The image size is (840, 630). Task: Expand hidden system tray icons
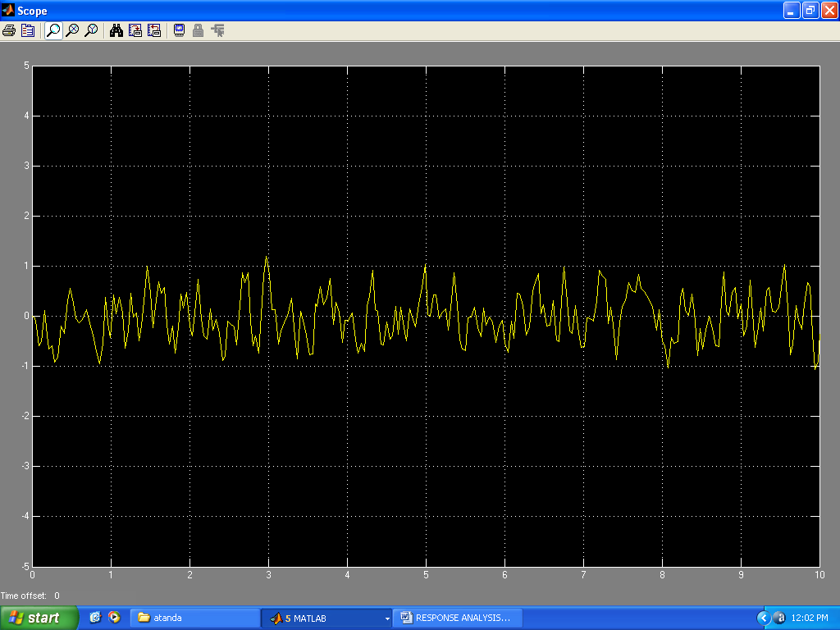[763, 618]
